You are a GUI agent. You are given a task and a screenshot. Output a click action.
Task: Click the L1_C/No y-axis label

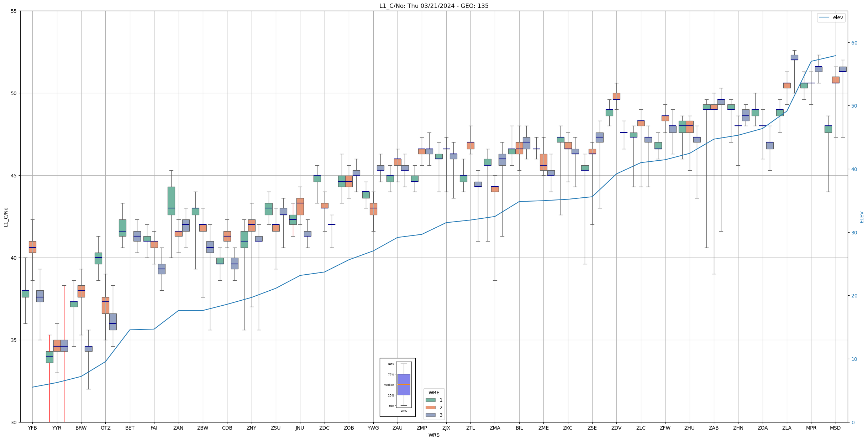click(x=6, y=217)
